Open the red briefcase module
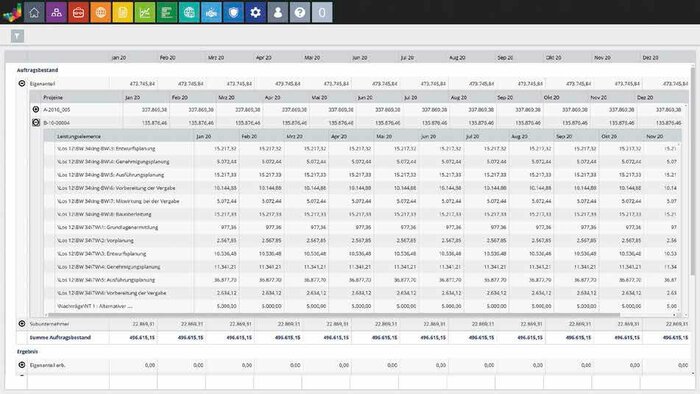This screenshot has height=394, width=700. click(x=79, y=12)
